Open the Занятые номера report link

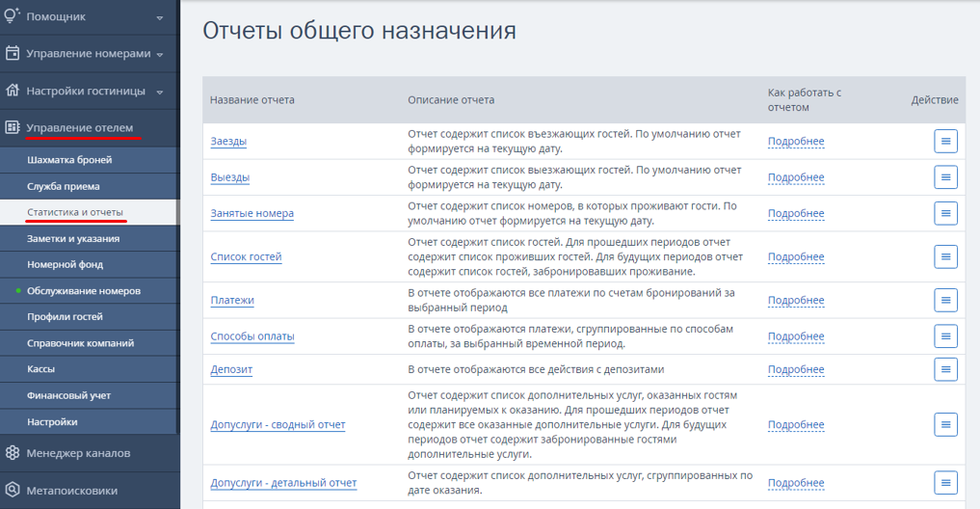click(x=252, y=213)
